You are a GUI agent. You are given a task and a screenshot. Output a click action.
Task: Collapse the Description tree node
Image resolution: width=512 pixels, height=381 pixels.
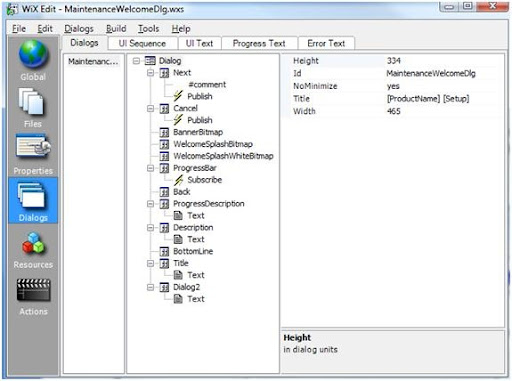click(x=150, y=228)
